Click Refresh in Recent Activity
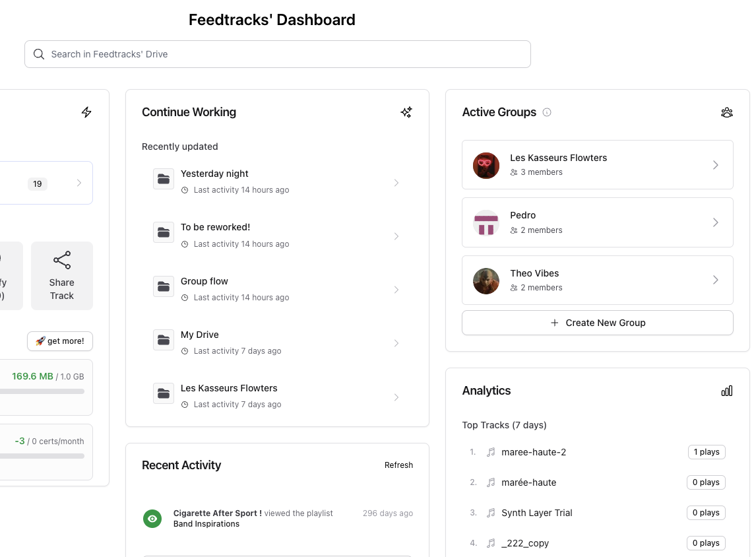Screen dimensions: 756x557 [398, 465]
